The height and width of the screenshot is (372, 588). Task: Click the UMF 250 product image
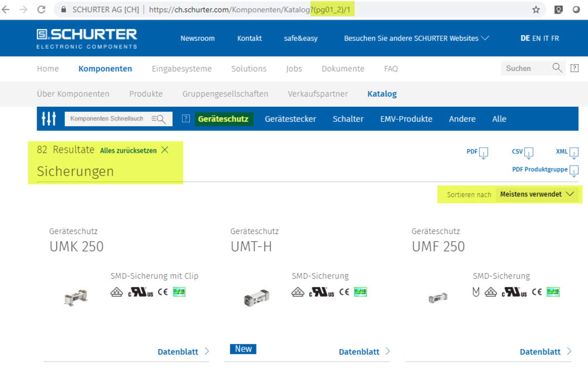[x=438, y=297]
